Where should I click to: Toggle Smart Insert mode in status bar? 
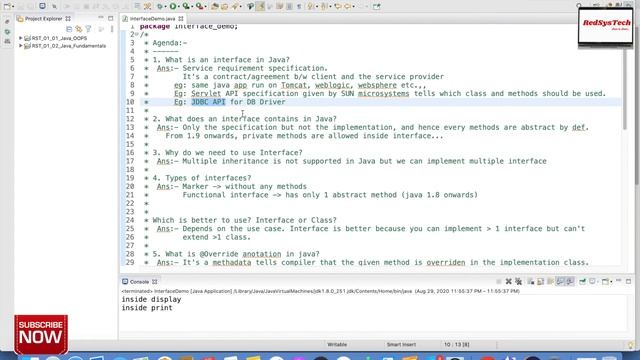[401, 344]
